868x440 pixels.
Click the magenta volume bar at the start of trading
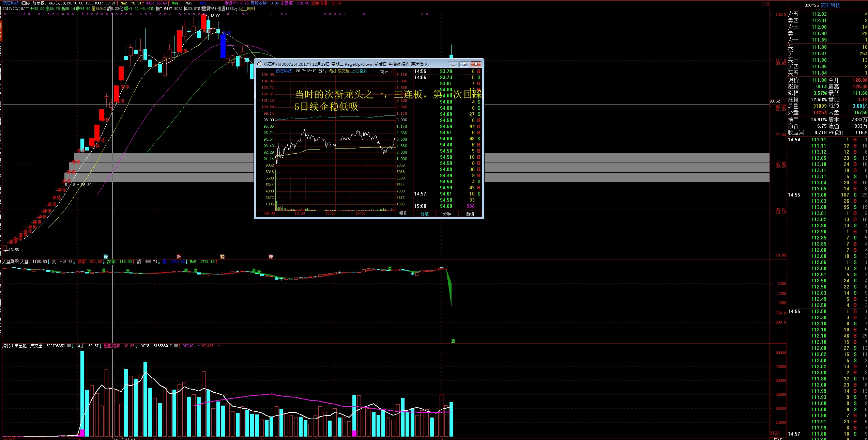coord(82,433)
